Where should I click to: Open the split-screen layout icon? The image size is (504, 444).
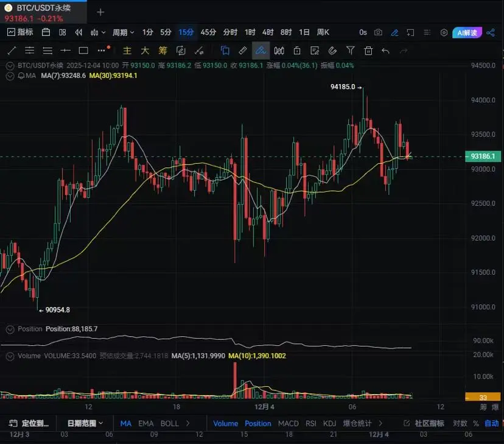(x=62, y=32)
